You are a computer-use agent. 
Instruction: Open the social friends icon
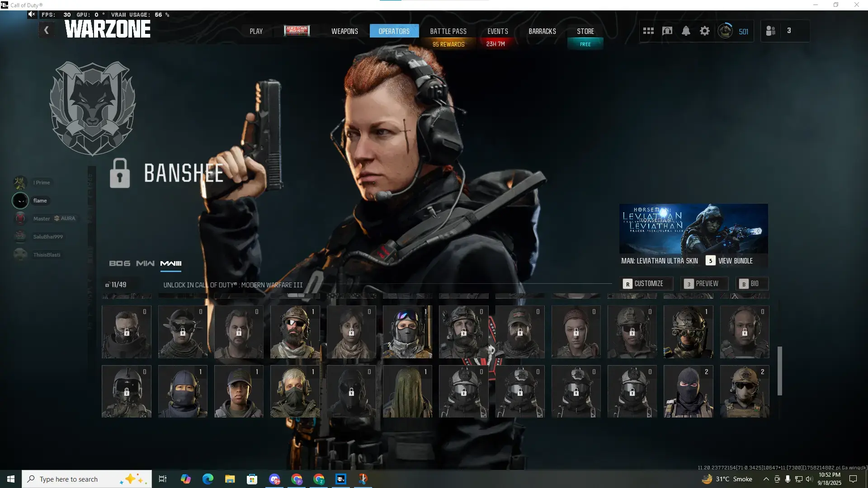pyautogui.click(x=771, y=31)
